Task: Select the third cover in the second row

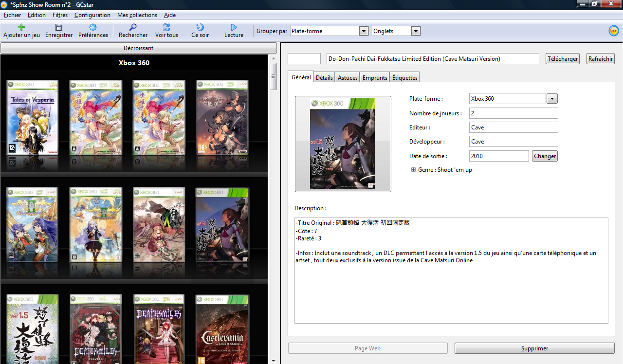Action: [159, 225]
